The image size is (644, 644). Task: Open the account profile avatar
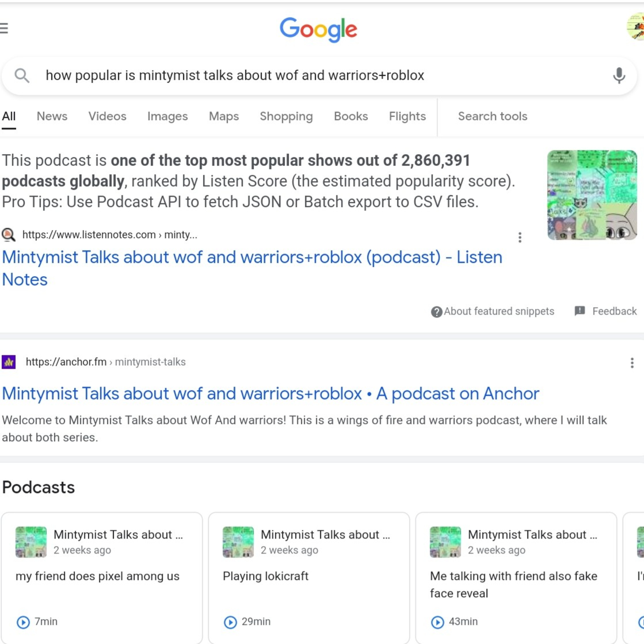tap(636, 27)
